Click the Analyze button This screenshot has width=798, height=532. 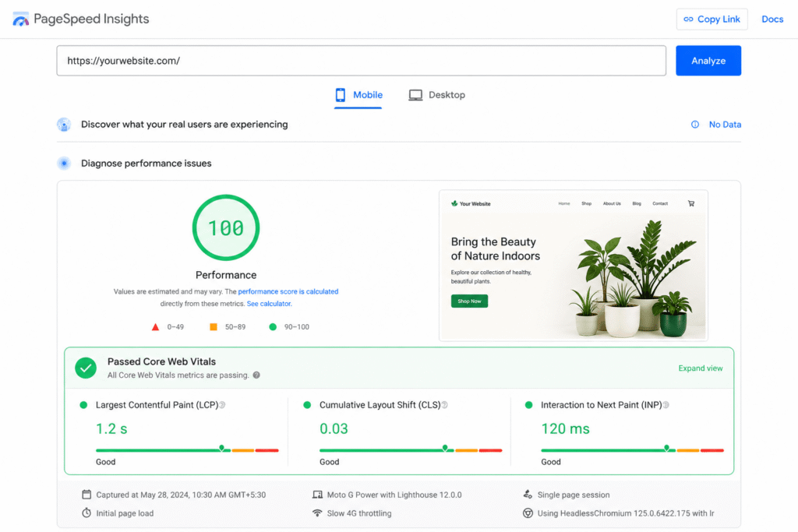pyautogui.click(x=708, y=61)
